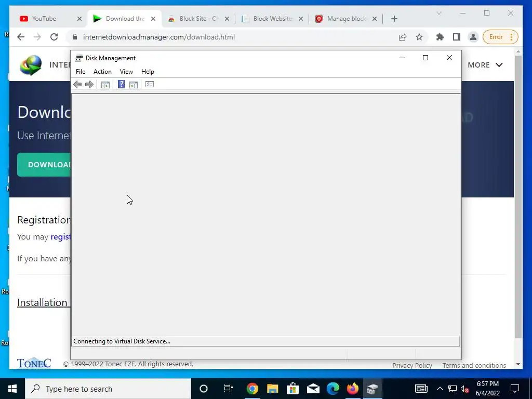Viewport: 532px width, 399px height.
Task: Open File Explorer from the taskbar
Action: [x=272, y=389]
